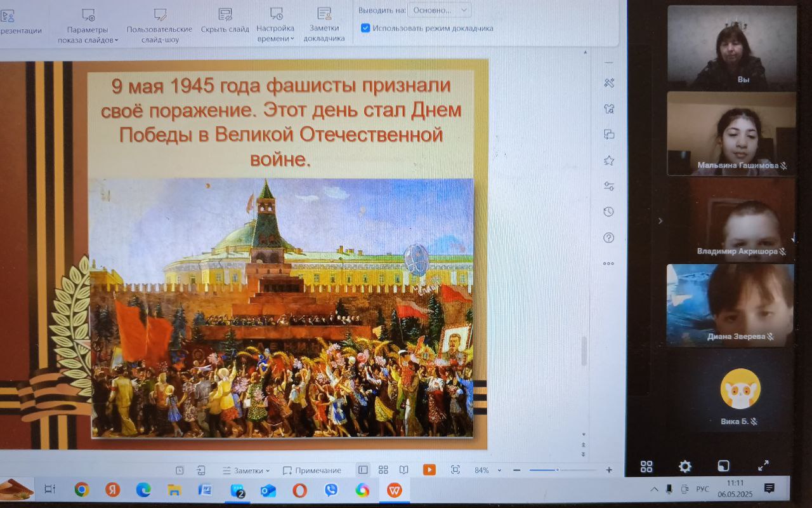Open Word from taskbar
Screen dimensions: 812x508
[x=206, y=490]
